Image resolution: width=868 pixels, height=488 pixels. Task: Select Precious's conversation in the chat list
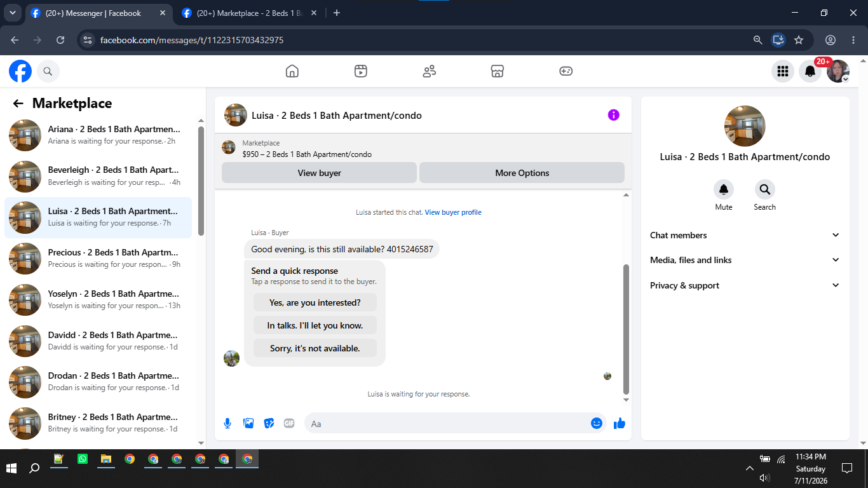tap(98, 259)
